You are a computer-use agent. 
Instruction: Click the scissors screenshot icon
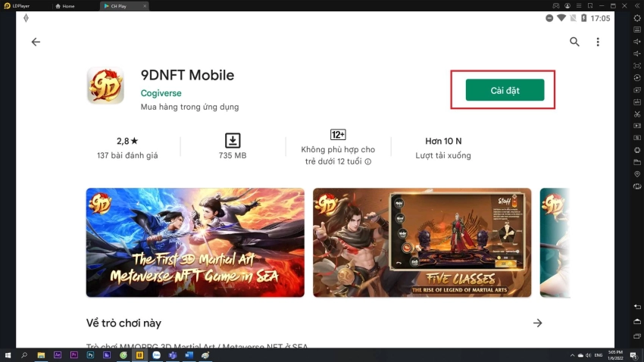point(637,114)
